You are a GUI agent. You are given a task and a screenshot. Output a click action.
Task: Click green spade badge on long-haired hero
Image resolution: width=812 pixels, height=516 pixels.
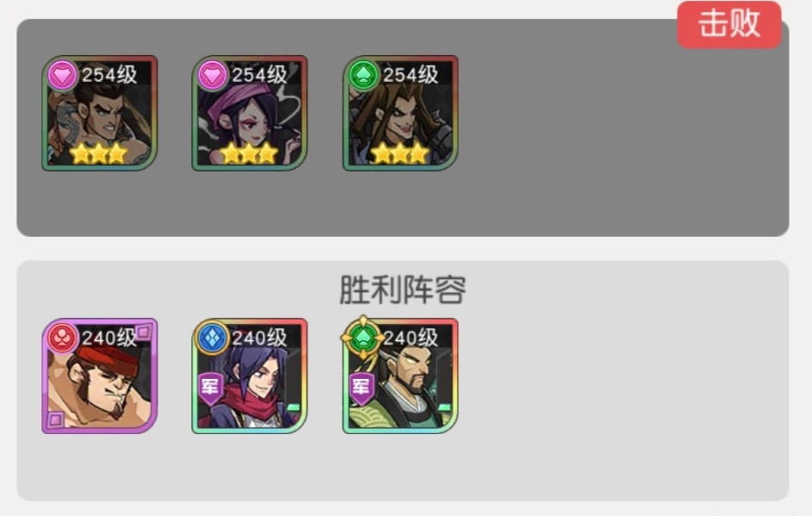tap(363, 76)
